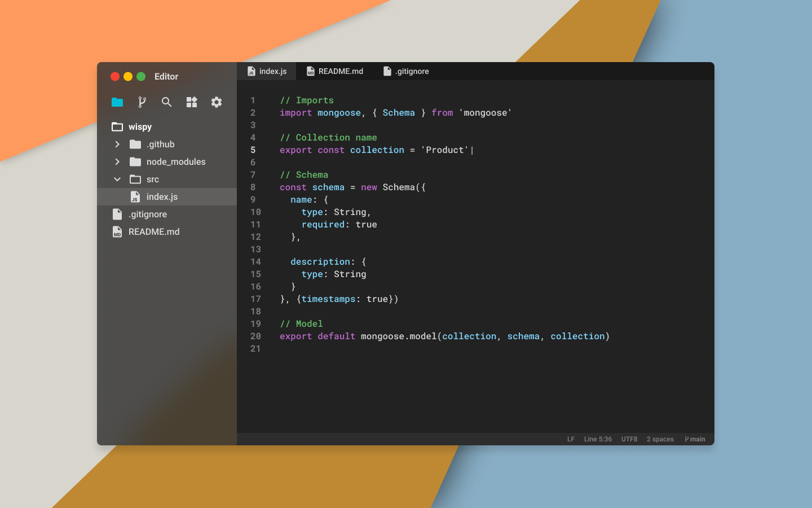
Task: Select index.js in the file tree
Action: click(167, 197)
